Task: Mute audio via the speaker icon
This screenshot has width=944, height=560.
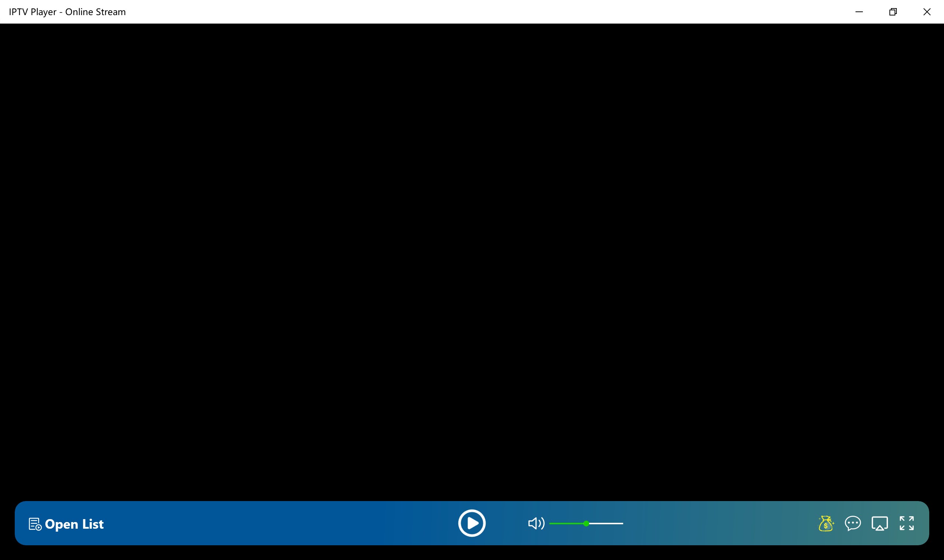Action: 535,524
